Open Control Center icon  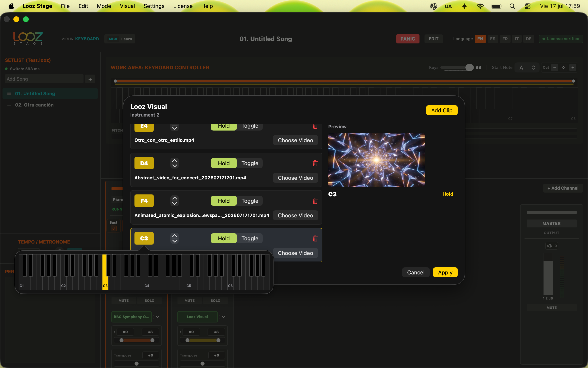(527, 6)
